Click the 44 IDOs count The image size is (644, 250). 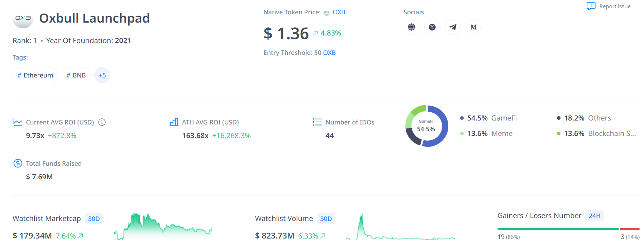click(x=330, y=136)
